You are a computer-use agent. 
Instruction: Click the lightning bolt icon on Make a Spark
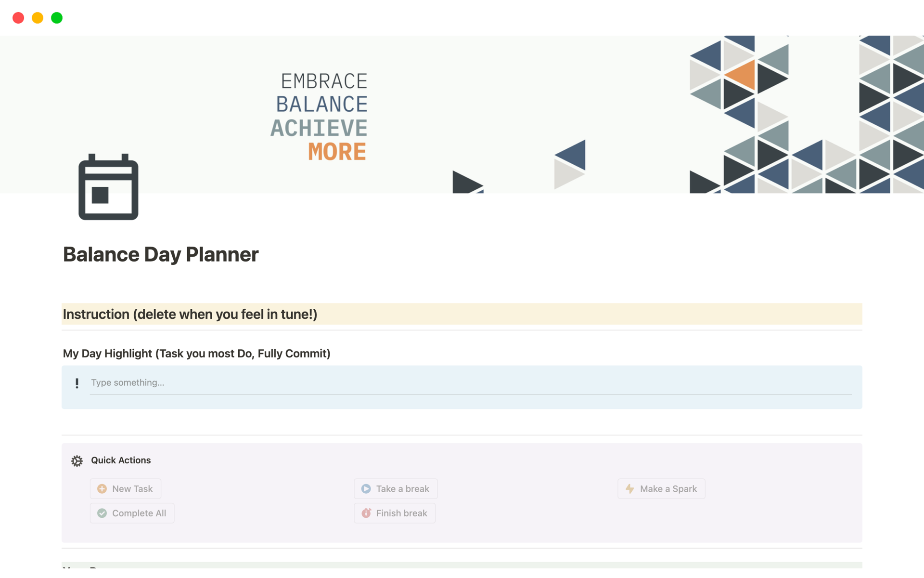click(x=629, y=488)
